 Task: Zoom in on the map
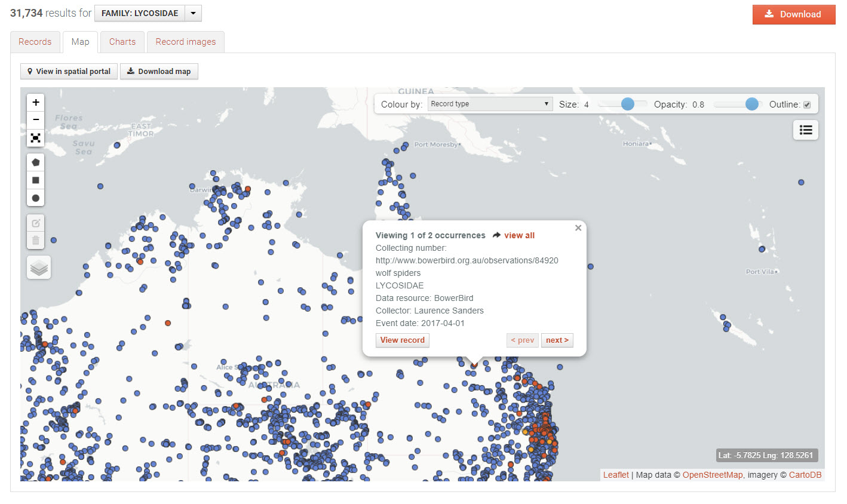(36, 103)
